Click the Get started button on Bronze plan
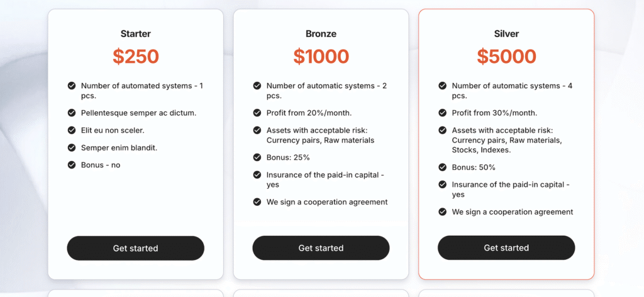Viewport: 644px width, 297px height. click(x=321, y=248)
